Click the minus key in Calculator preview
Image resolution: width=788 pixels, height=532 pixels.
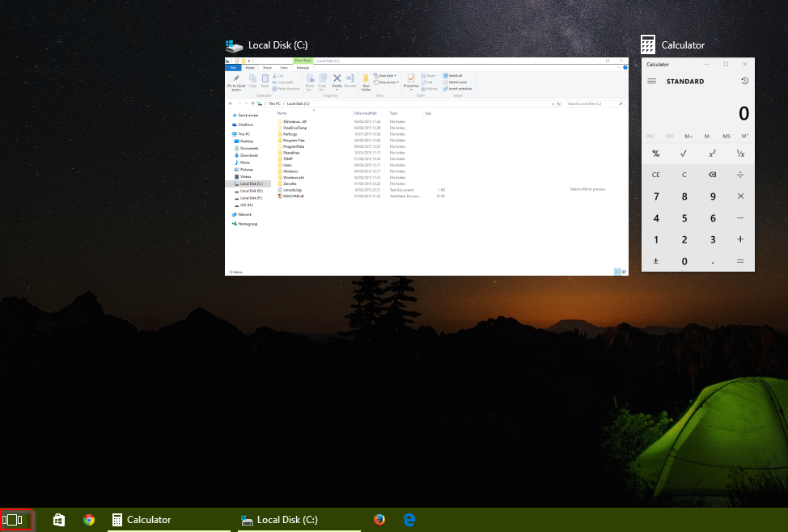click(x=740, y=218)
